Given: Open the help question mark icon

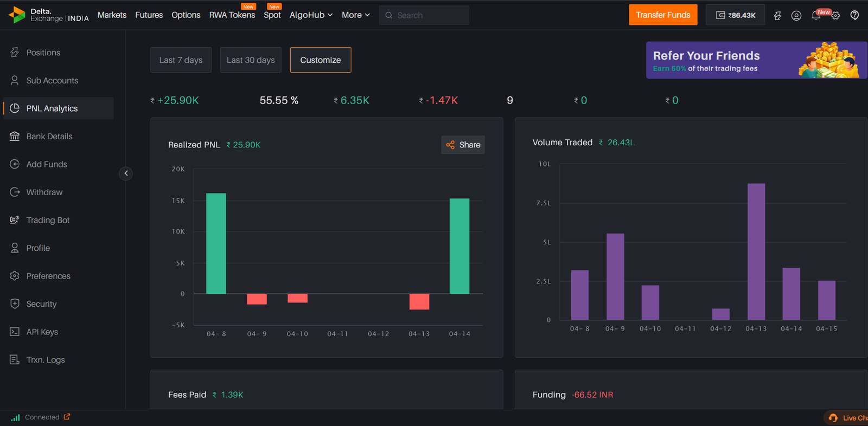Looking at the screenshot, I should point(854,15).
